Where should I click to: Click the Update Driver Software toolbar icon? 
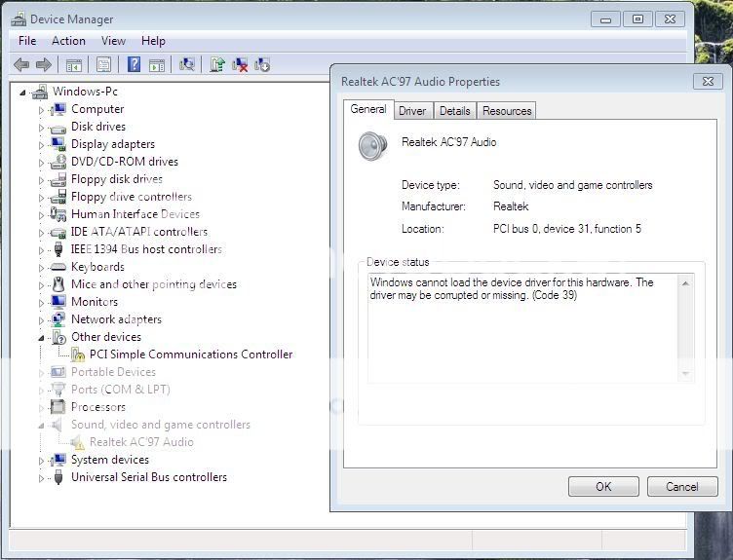217,64
